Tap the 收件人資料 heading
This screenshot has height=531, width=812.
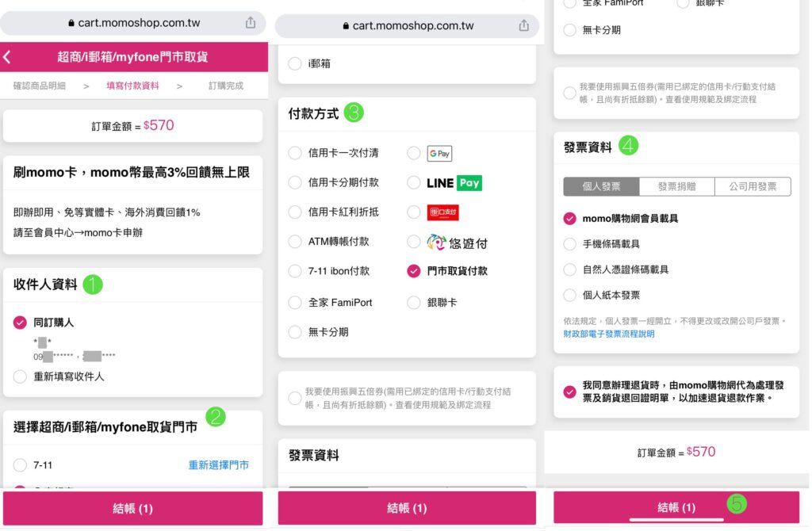pyautogui.click(x=45, y=285)
